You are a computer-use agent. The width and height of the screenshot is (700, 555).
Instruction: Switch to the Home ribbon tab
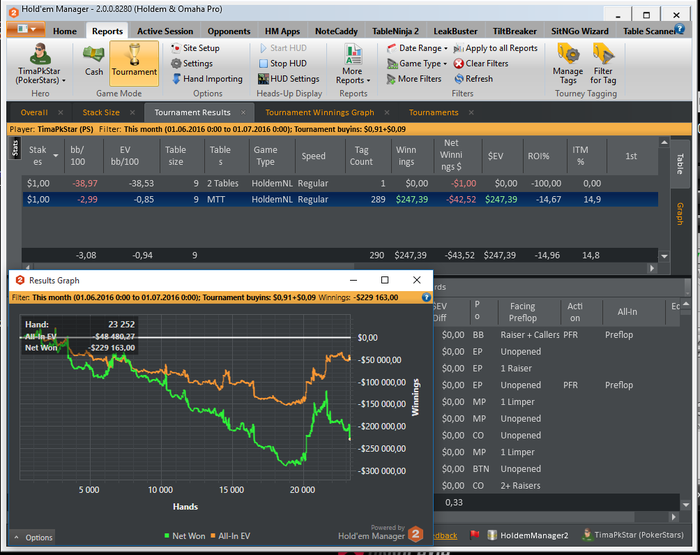65,31
